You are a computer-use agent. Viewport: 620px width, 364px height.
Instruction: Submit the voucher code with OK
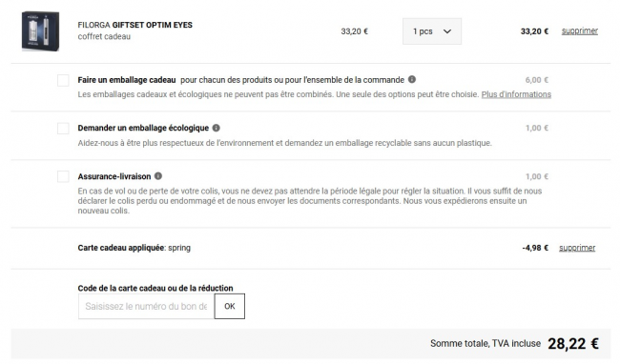click(x=230, y=307)
